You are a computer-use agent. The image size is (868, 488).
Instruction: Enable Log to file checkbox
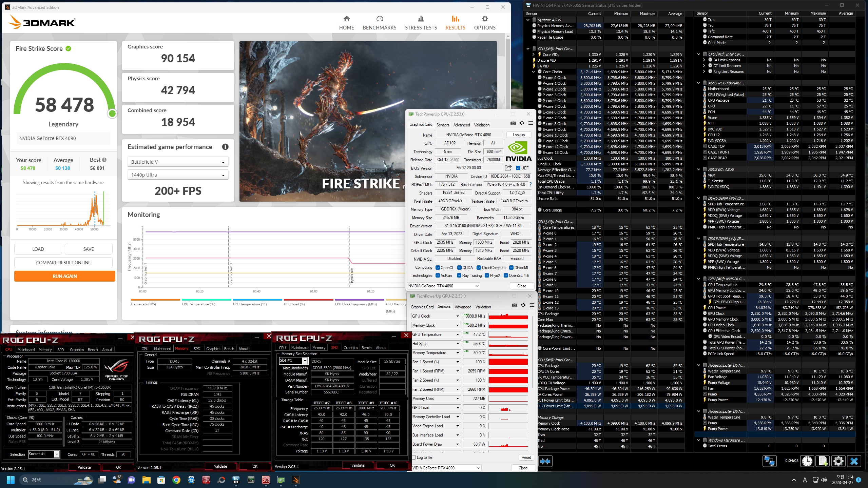(414, 457)
